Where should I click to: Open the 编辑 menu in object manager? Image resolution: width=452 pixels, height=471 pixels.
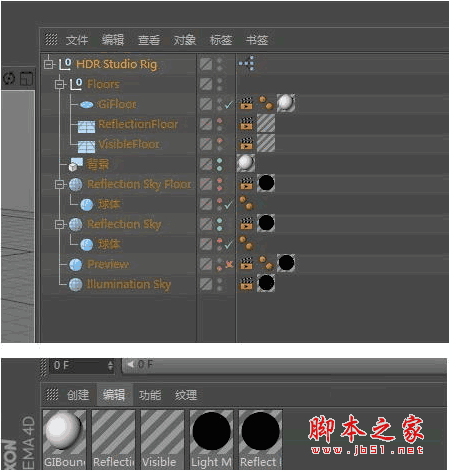pyautogui.click(x=113, y=40)
